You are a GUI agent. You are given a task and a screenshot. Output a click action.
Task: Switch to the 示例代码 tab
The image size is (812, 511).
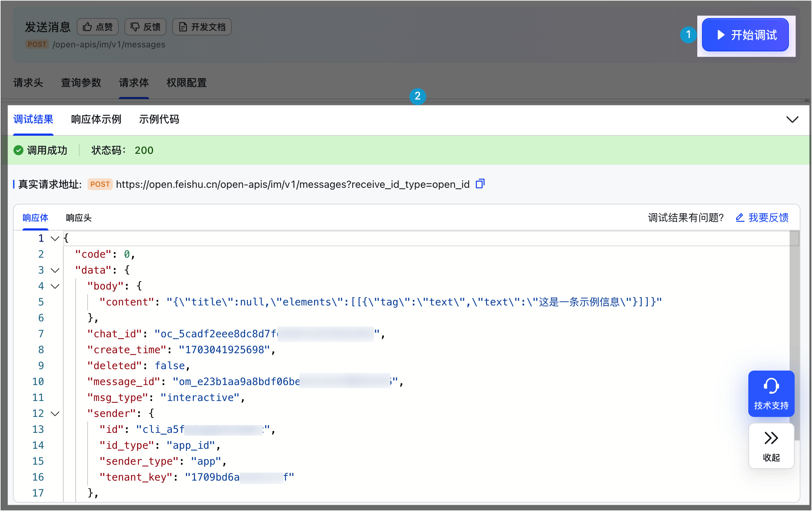(159, 119)
